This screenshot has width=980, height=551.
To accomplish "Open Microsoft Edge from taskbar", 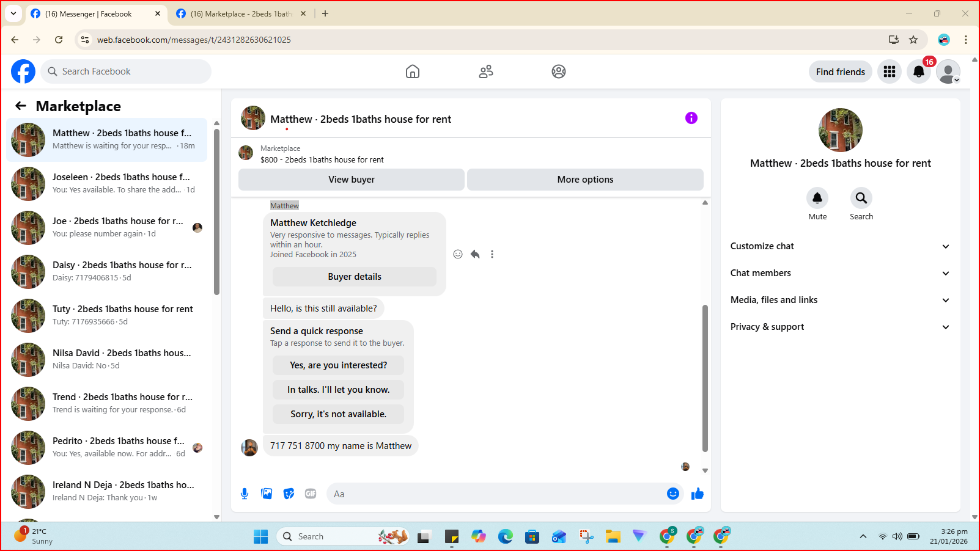I will 506,536.
